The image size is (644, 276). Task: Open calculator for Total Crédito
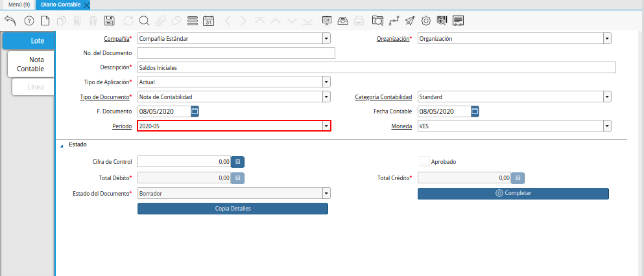pos(518,178)
